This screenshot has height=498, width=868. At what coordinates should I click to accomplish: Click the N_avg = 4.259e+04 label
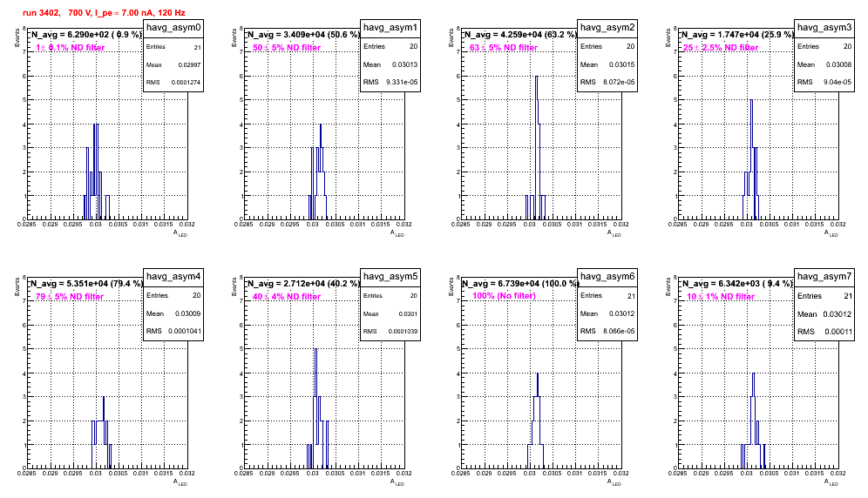point(520,35)
